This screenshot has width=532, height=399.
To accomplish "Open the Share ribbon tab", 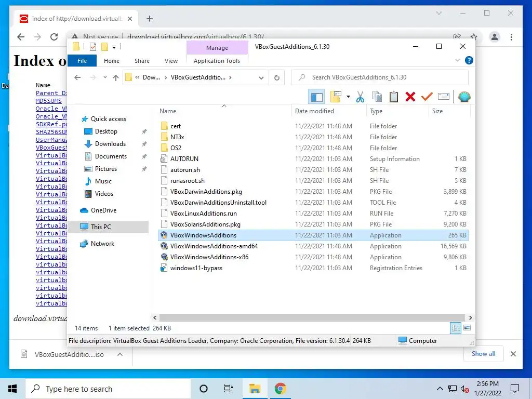I will point(142,61).
